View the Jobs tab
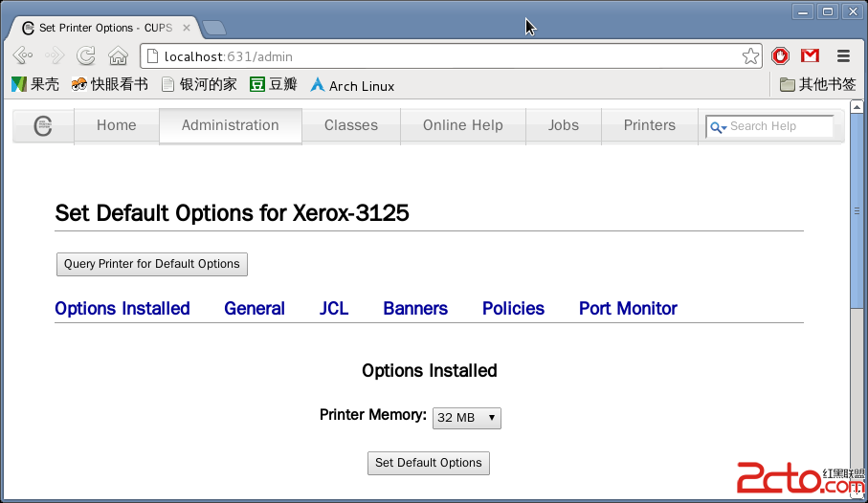868x503 pixels. tap(564, 125)
